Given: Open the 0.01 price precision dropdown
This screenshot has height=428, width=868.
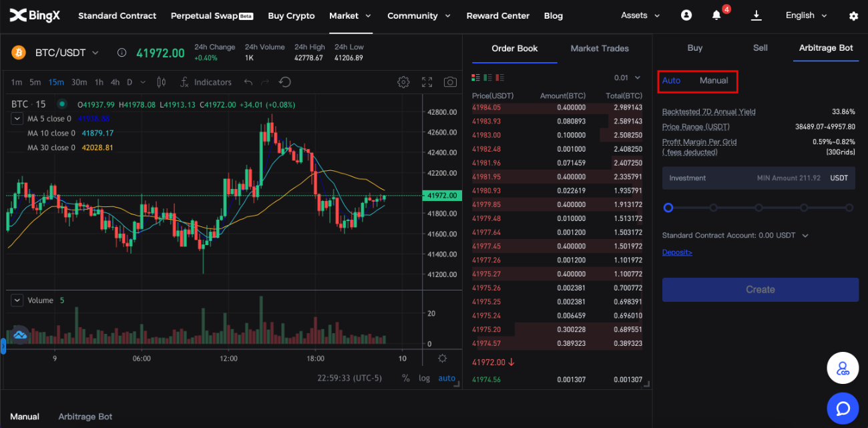Looking at the screenshot, I should (627, 78).
